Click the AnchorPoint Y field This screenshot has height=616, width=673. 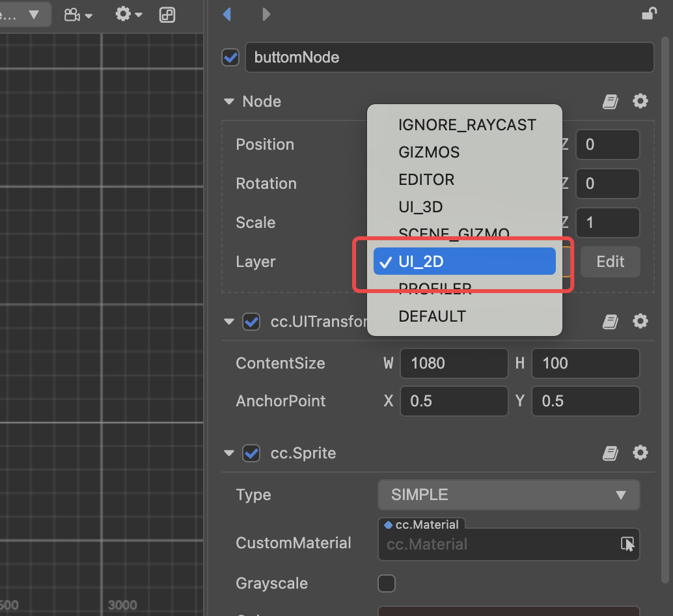coord(585,401)
